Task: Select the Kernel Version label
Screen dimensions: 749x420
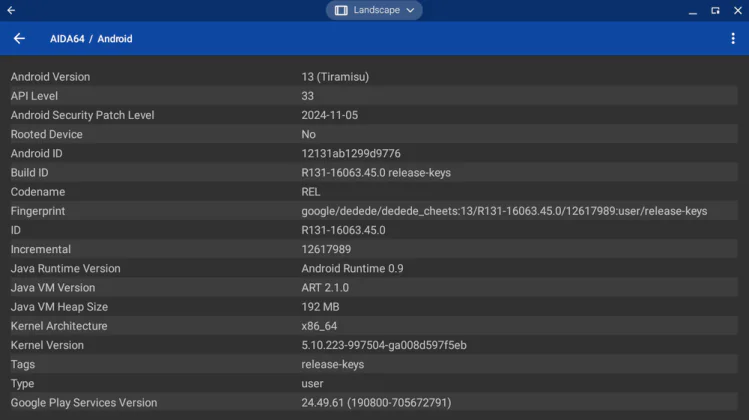Action: [x=47, y=345]
